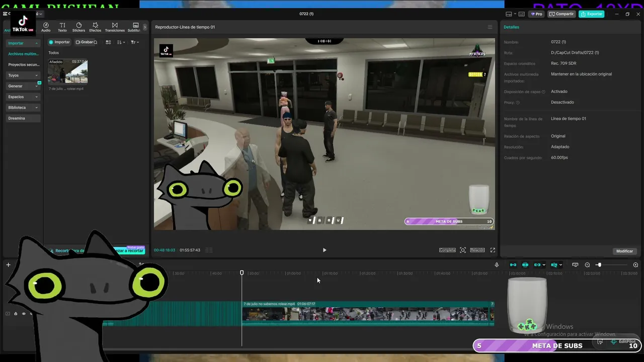Screen dimensions: 644x362
Task: Toggle clip linkage on the timeline
Action: point(537,265)
